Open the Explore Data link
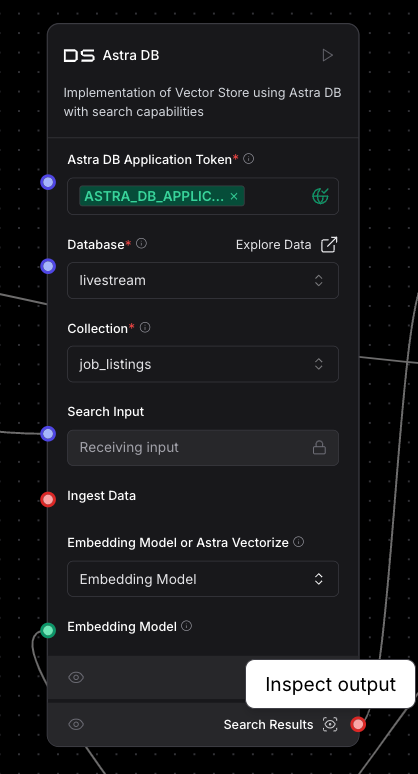 [287, 245]
